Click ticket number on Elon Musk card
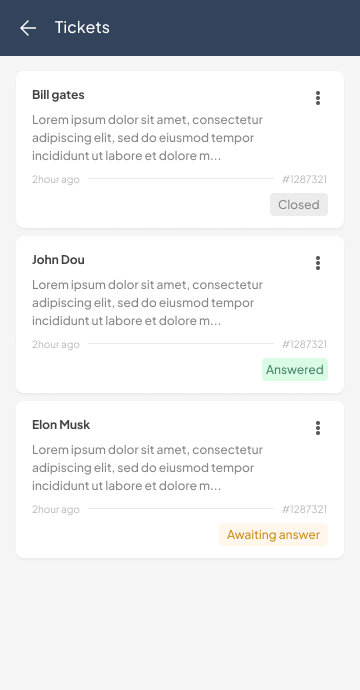Viewport: 360px width, 690px height. pos(305,510)
